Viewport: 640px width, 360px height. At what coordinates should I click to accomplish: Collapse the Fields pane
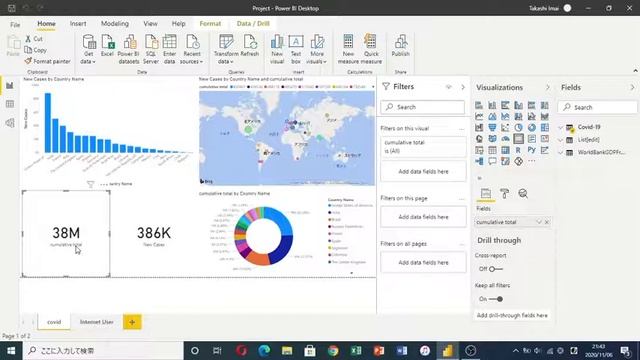[632, 87]
